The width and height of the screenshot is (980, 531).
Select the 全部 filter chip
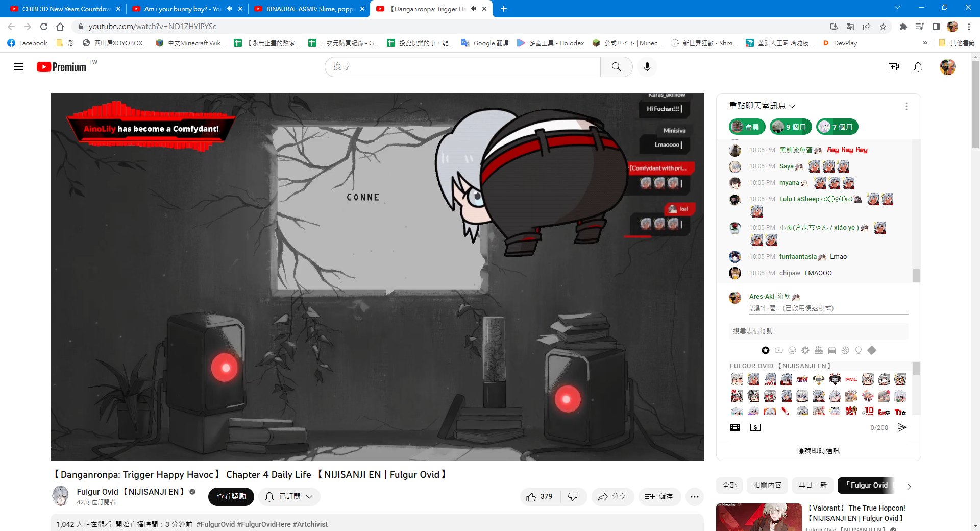(729, 485)
